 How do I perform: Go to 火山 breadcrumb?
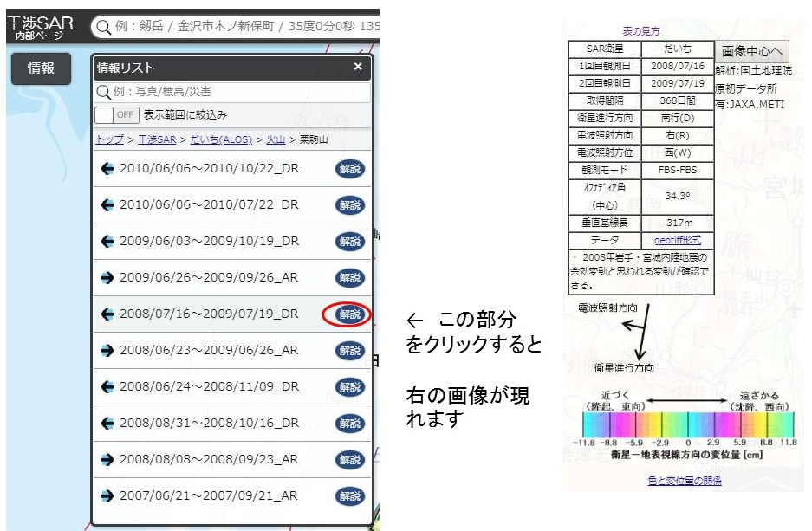276,139
